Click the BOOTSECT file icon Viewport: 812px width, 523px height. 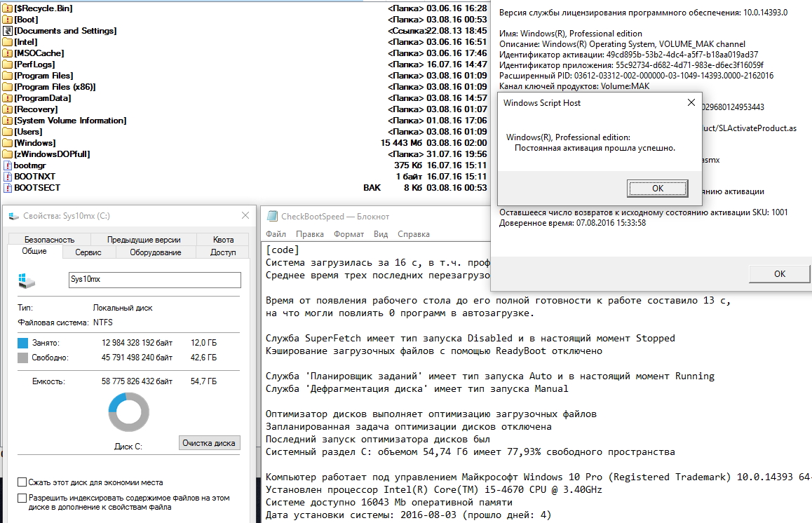[x=7, y=188]
